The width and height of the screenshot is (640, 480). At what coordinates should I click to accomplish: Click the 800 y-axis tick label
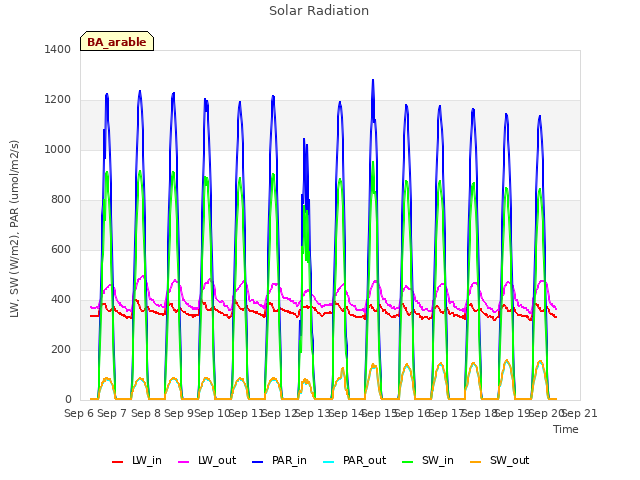61,200
